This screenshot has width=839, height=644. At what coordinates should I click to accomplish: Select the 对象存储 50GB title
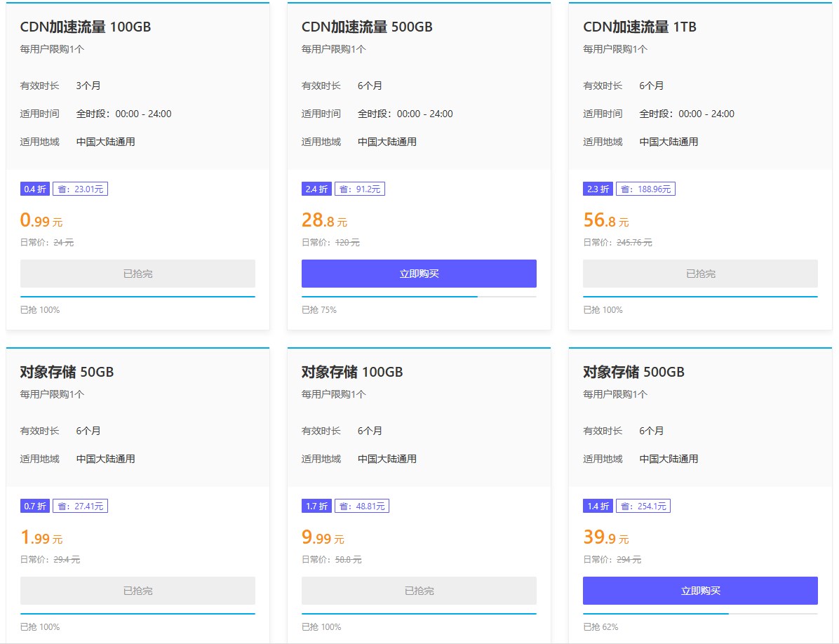67,372
